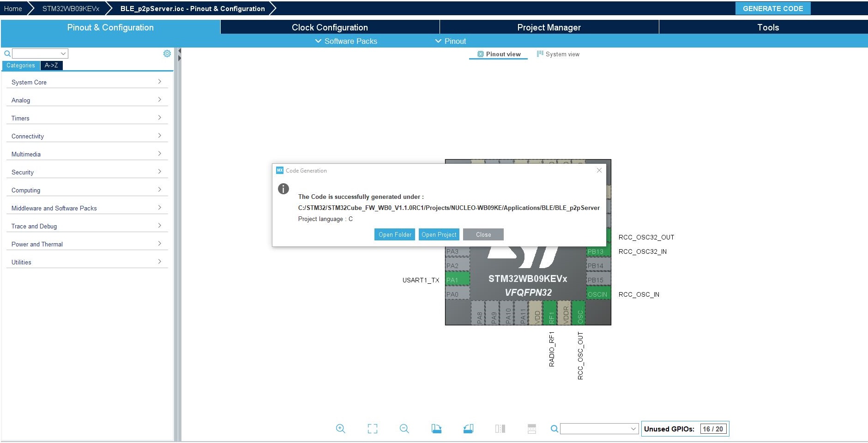Click the Open Folder button
The image size is (868, 443).
(395, 234)
